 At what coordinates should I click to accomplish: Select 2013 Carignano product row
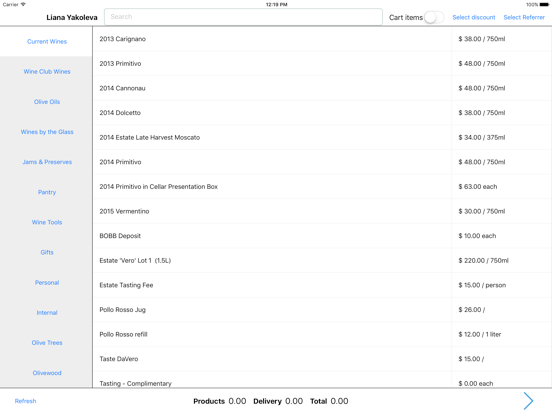322,39
